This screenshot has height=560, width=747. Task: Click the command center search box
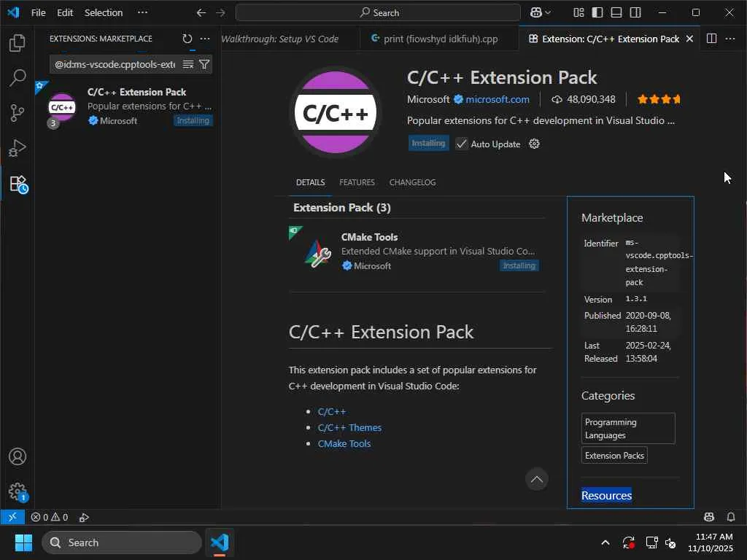tap(379, 13)
